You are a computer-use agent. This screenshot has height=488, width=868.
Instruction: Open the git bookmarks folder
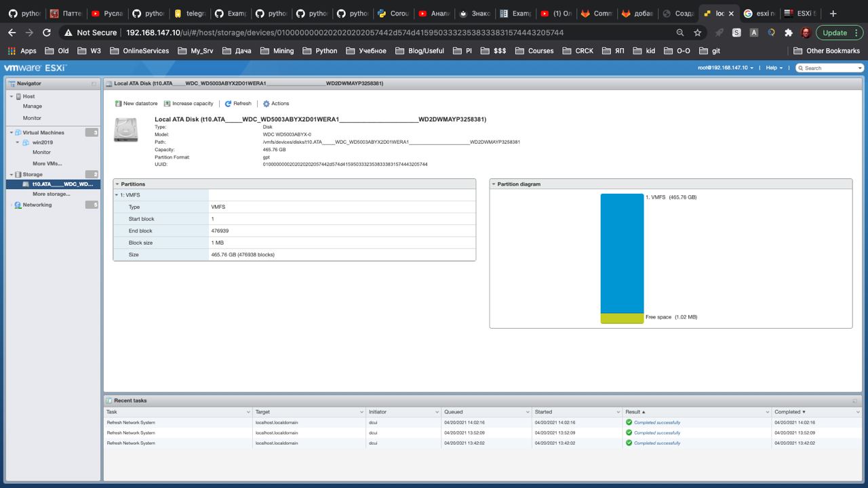(x=708, y=51)
